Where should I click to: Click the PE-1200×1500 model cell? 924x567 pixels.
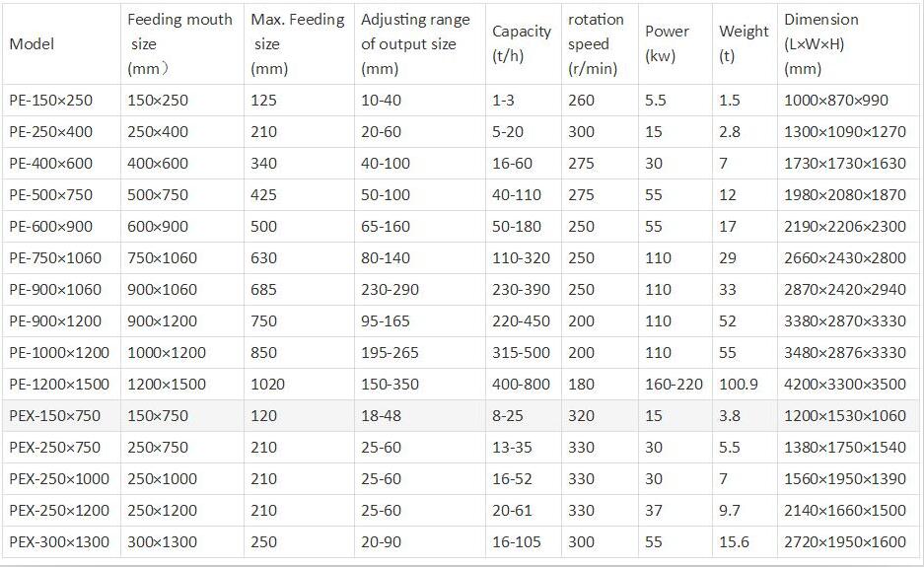point(61,385)
